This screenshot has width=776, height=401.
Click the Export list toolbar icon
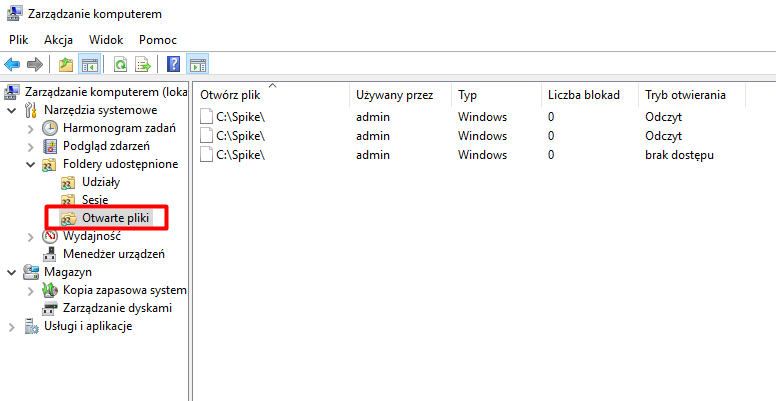143,65
